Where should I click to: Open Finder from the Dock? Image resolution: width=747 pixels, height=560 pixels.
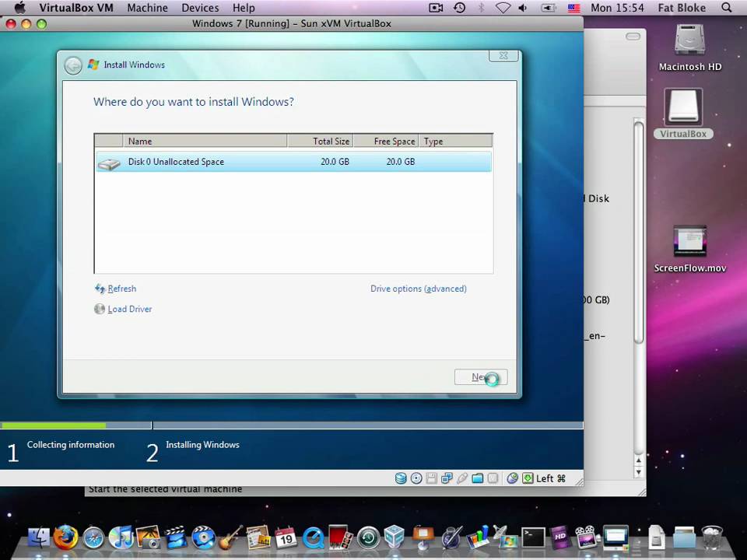tap(39, 537)
